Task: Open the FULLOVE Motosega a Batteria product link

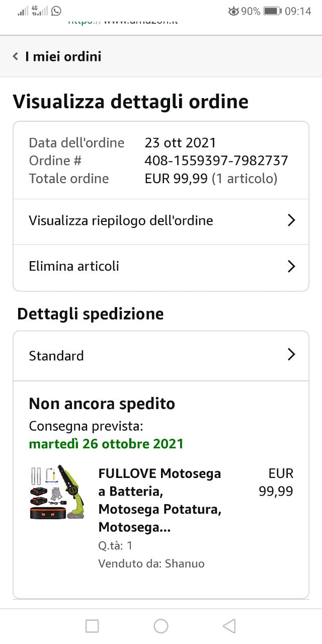Action: tap(160, 500)
